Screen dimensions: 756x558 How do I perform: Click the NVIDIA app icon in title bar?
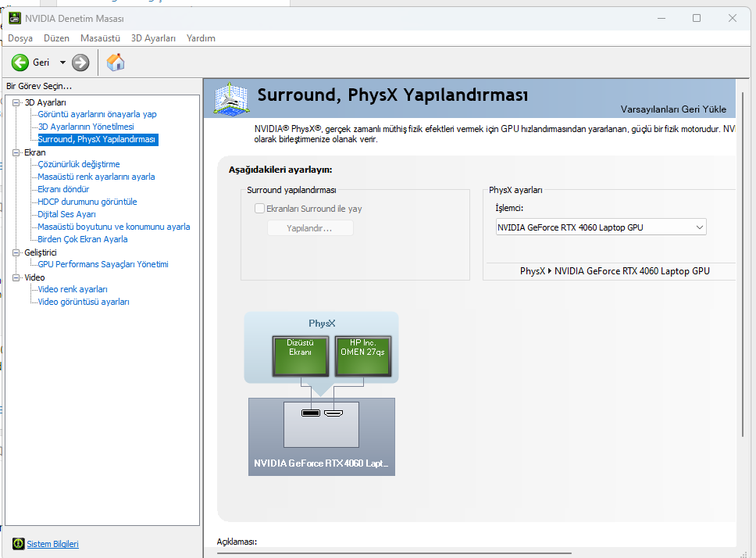[x=15, y=18]
